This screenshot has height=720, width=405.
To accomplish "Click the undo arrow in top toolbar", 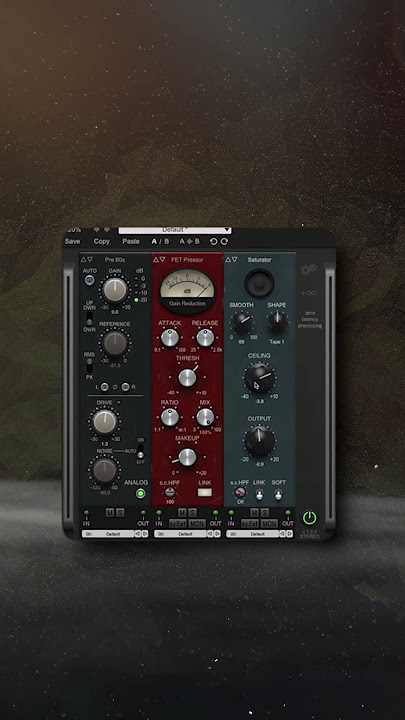I will click(x=213, y=241).
